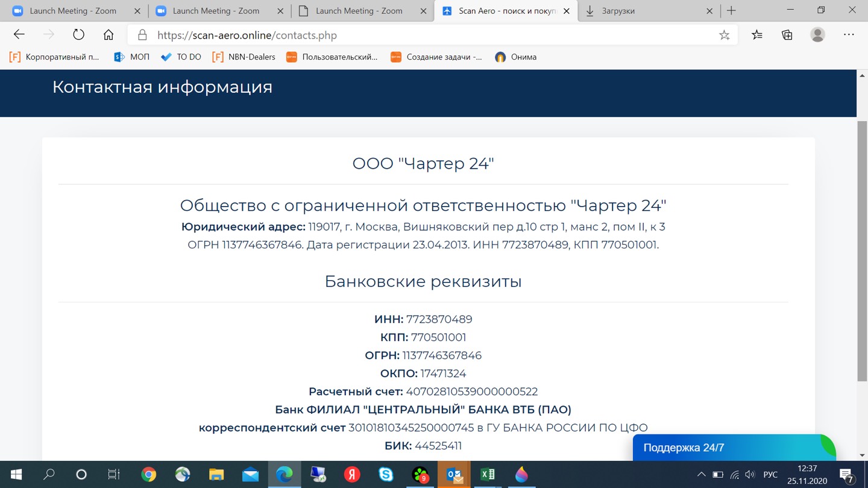Open the Mail app from taskbar

(x=250, y=475)
